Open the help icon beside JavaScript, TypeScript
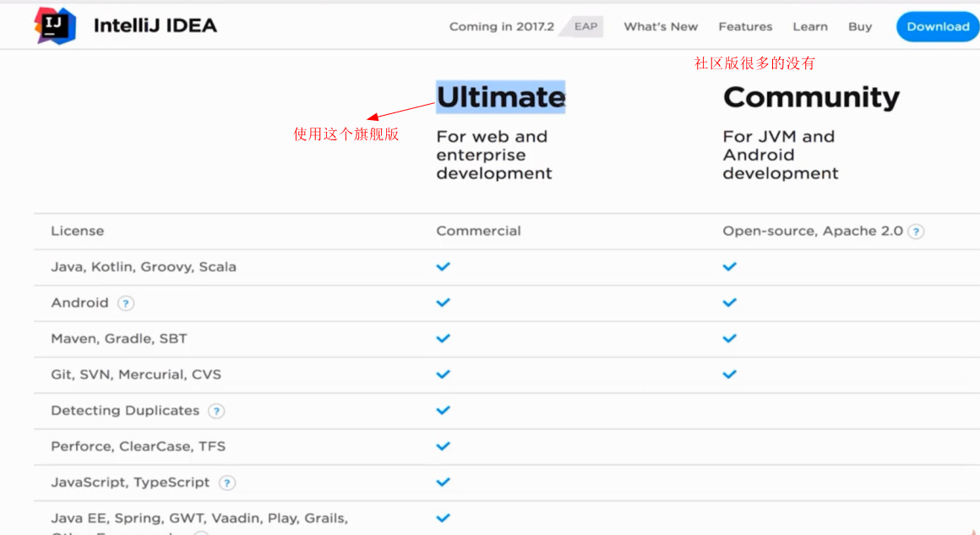The height and width of the screenshot is (535, 980). click(x=227, y=483)
